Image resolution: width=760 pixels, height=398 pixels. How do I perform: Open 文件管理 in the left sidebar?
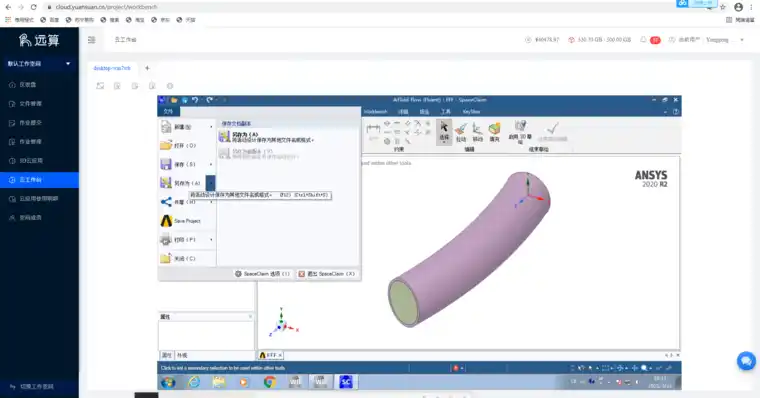pos(39,104)
